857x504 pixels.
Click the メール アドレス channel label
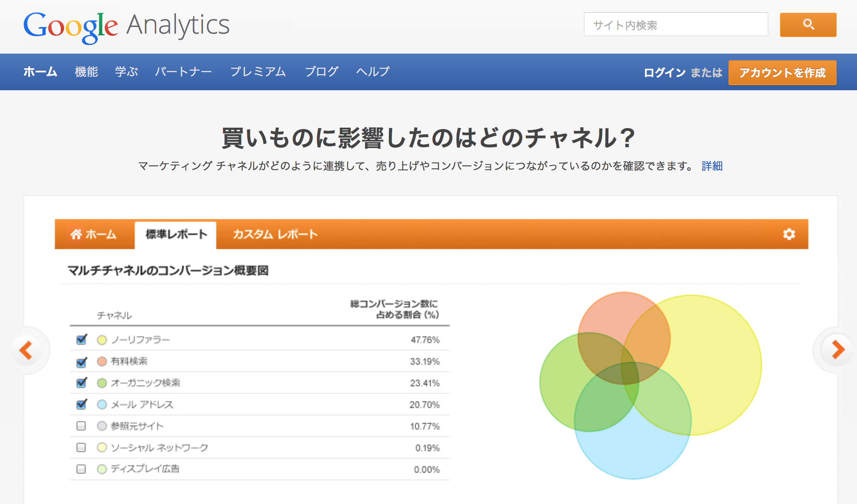pyautogui.click(x=142, y=405)
